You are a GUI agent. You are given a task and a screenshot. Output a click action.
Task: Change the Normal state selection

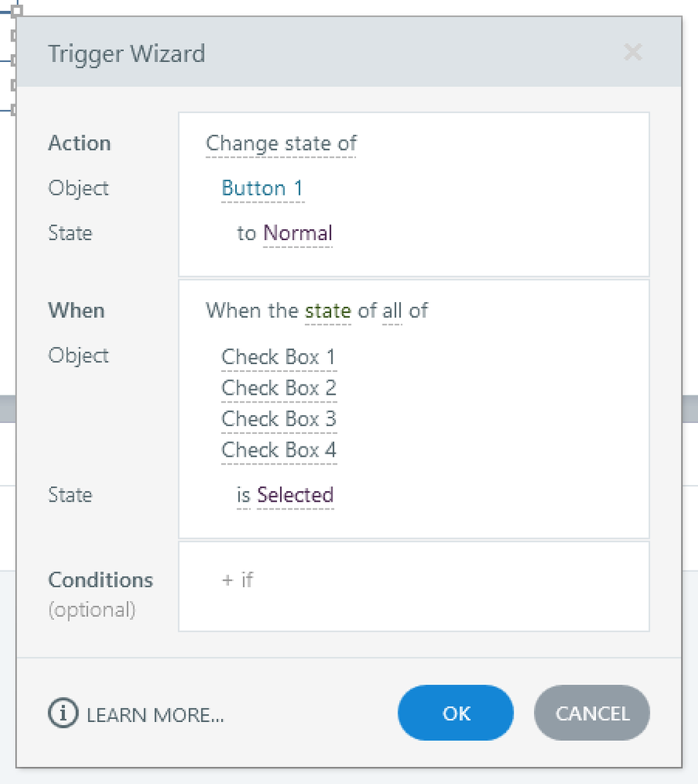click(298, 233)
